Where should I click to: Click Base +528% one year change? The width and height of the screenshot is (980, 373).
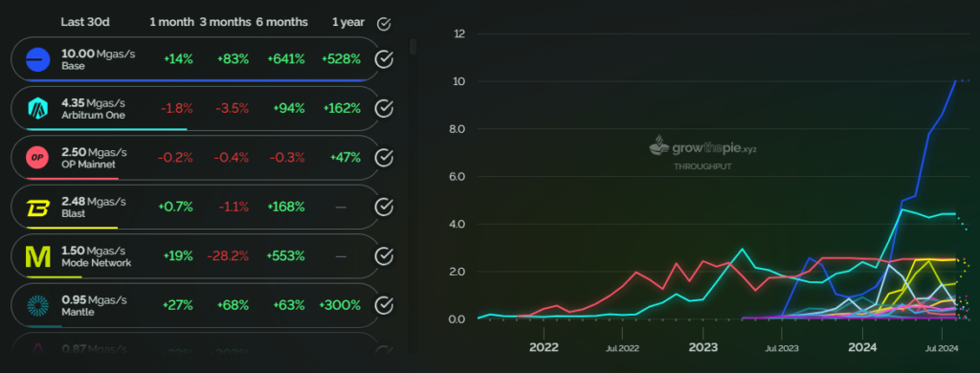click(x=342, y=59)
